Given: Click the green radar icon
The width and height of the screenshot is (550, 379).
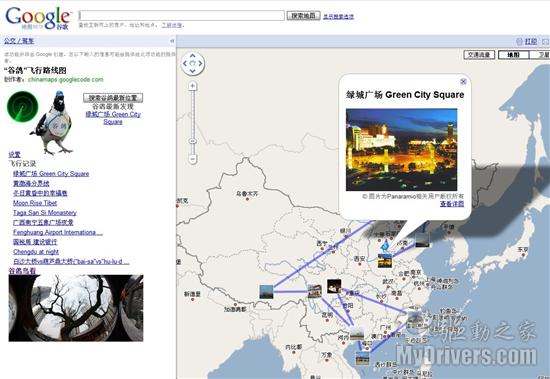Looking at the screenshot, I should pos(22,106).
